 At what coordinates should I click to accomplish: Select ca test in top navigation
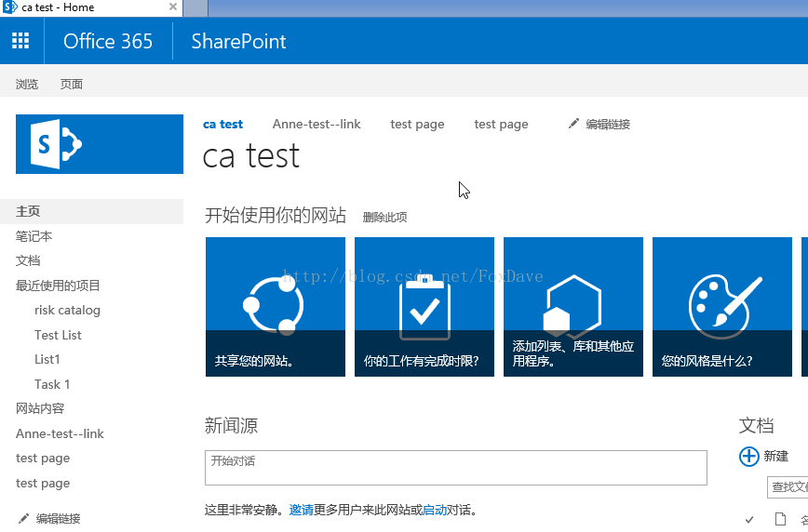click(222, 124)
